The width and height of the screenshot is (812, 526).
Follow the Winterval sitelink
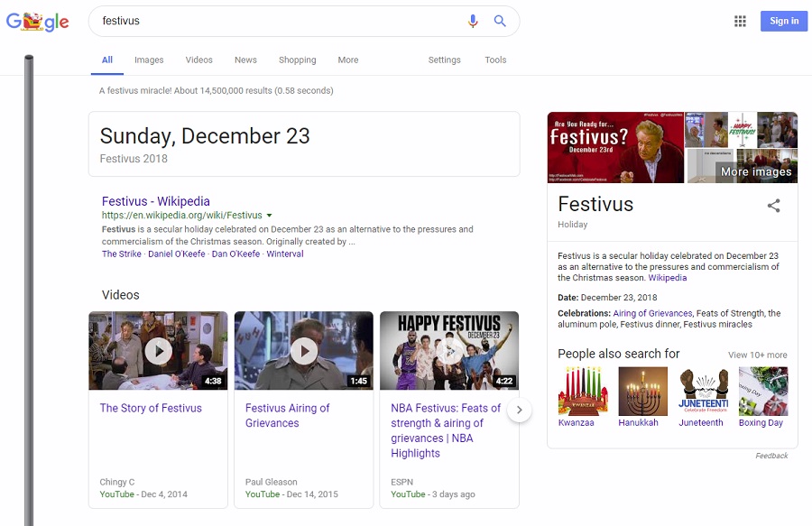point(285,254)
